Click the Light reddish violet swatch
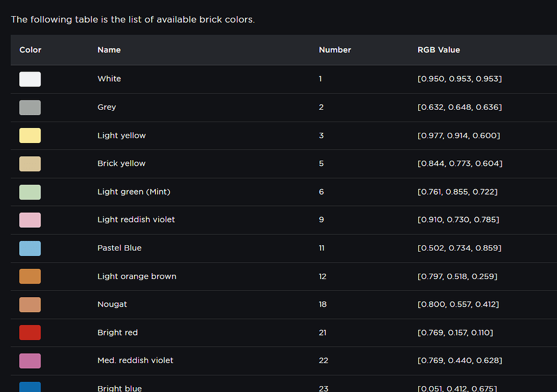The width and height of the screenshot is (557, 392). pos(30,220)
